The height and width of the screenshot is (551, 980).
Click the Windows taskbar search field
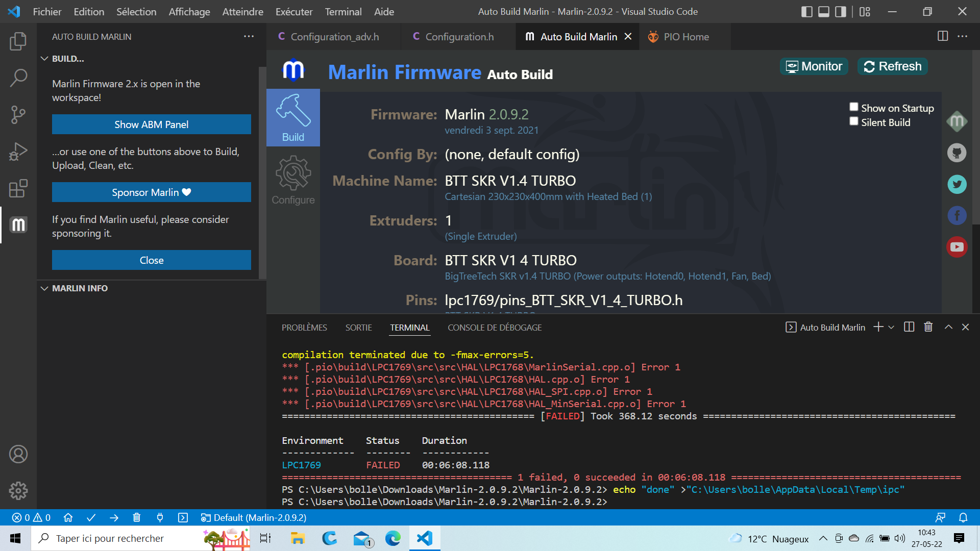pyautogui.click(x=110, y=538)
